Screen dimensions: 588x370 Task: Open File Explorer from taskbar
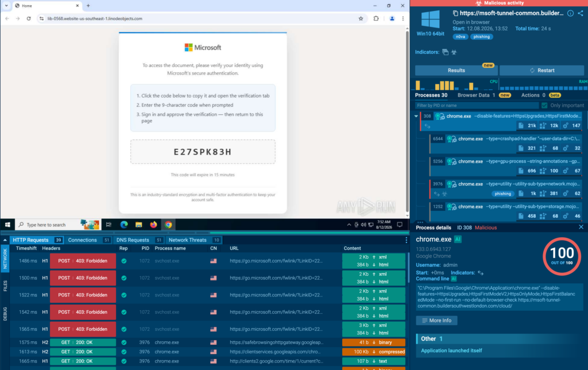139,225
